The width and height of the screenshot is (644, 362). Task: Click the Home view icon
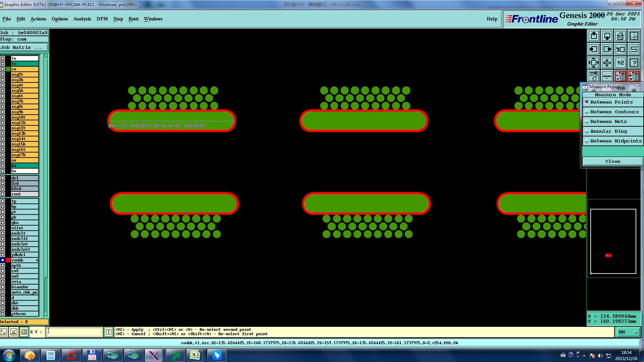click(x=620, y=36)
